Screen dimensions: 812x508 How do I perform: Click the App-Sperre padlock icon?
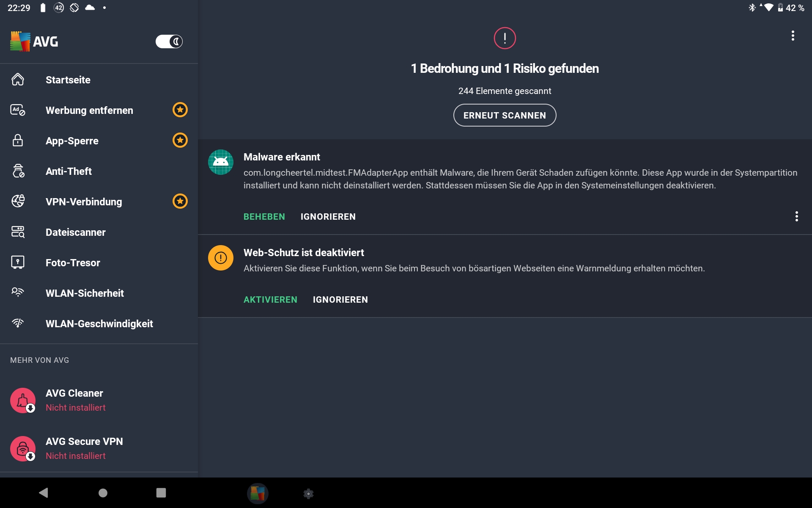18,141
